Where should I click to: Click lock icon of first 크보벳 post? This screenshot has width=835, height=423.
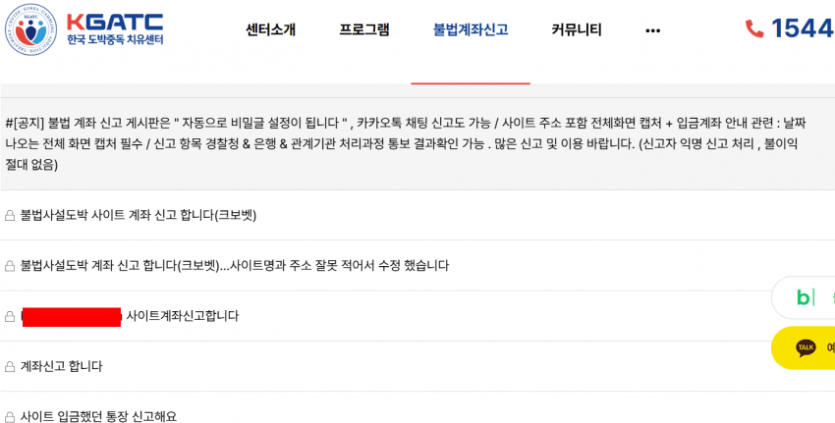(10, 216)
